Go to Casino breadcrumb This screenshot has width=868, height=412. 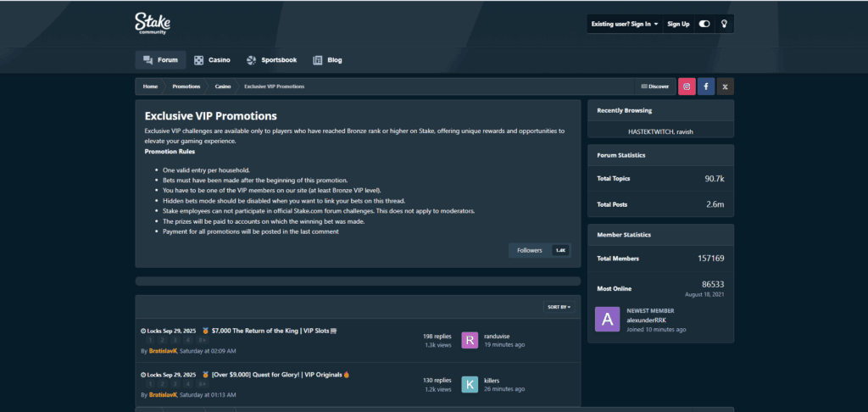[223, 86]
